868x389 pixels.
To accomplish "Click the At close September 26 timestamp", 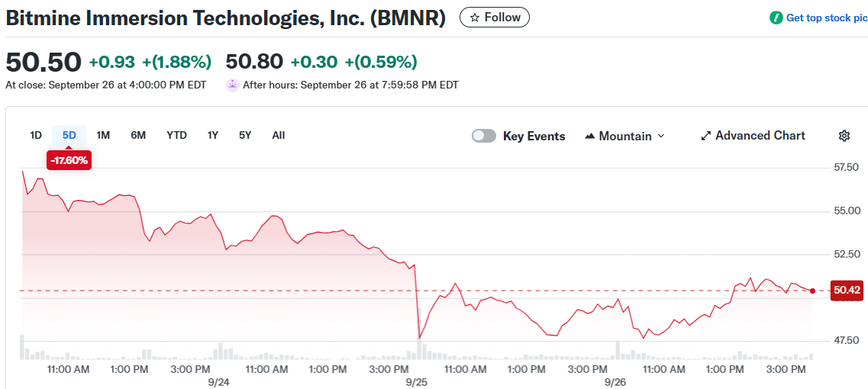I will (105, 85).
